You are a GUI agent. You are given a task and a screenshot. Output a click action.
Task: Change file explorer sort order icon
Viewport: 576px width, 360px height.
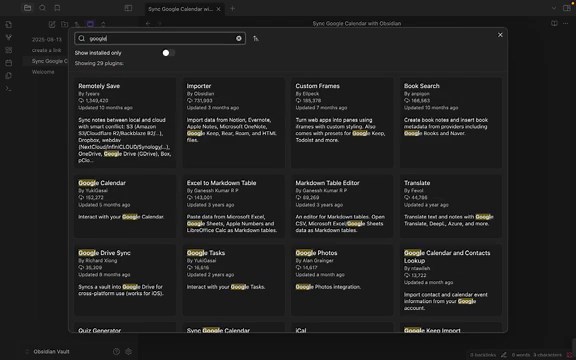[77, 24]
